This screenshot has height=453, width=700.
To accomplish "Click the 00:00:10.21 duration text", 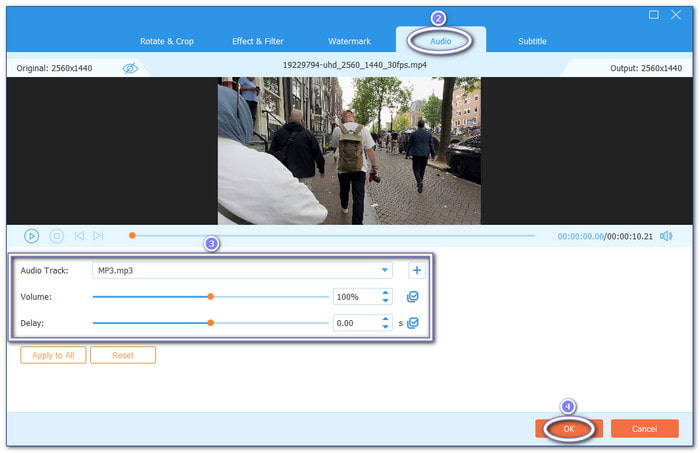I will click(x=629, y=237).
